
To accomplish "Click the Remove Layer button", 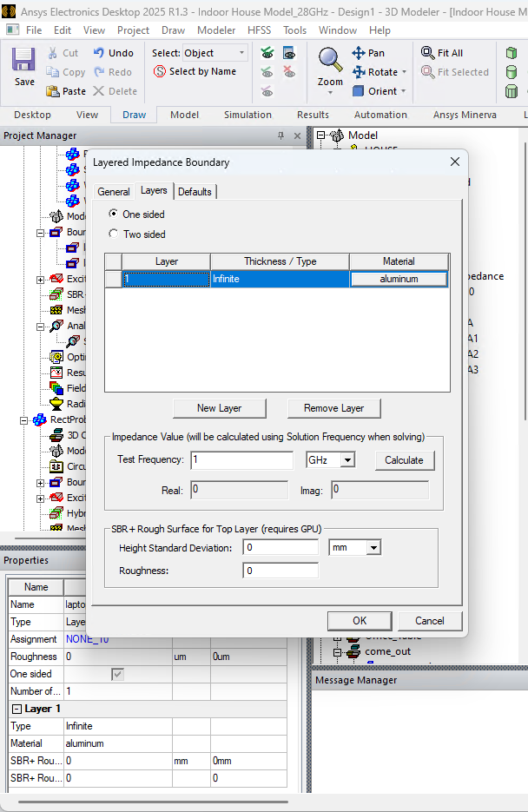I will point(333,408).
